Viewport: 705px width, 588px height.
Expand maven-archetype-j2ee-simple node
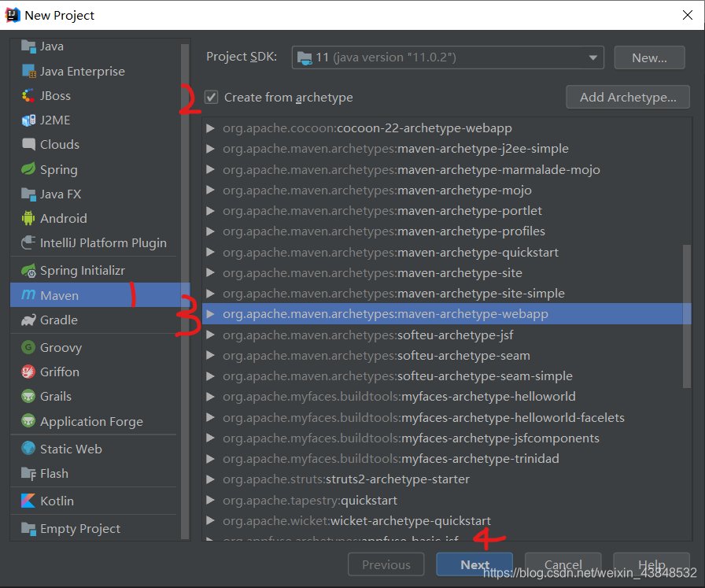tap(210, 149)
